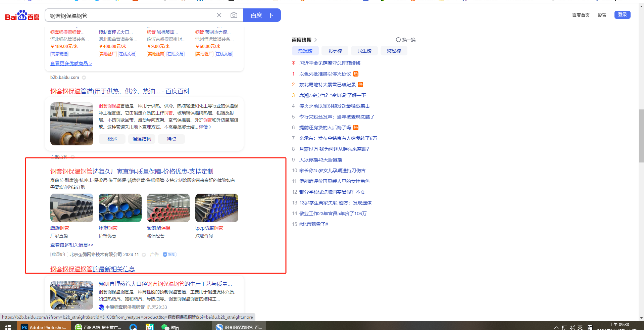This screenshot has height=330, width=644.
Task: Click the scrollbar down arrow
Action: click(641, 318)
